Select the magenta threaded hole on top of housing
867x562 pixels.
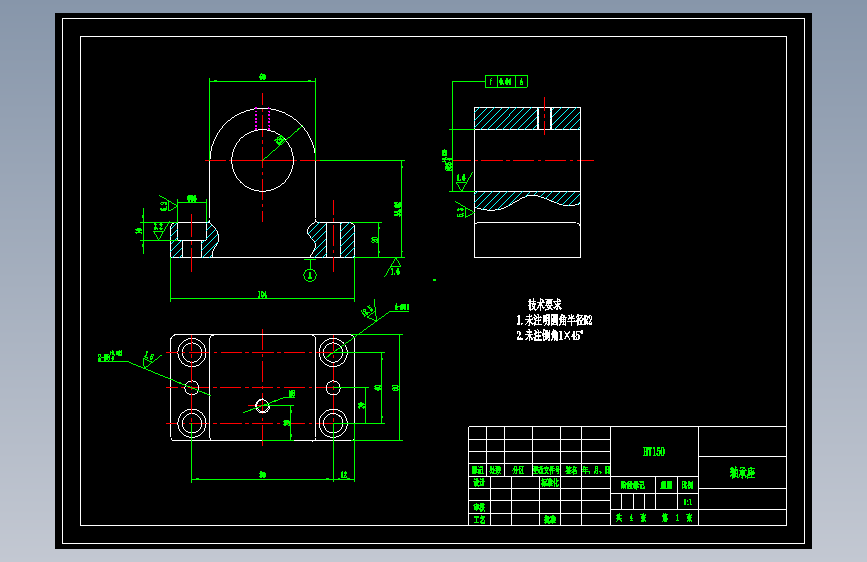(263, 119)
